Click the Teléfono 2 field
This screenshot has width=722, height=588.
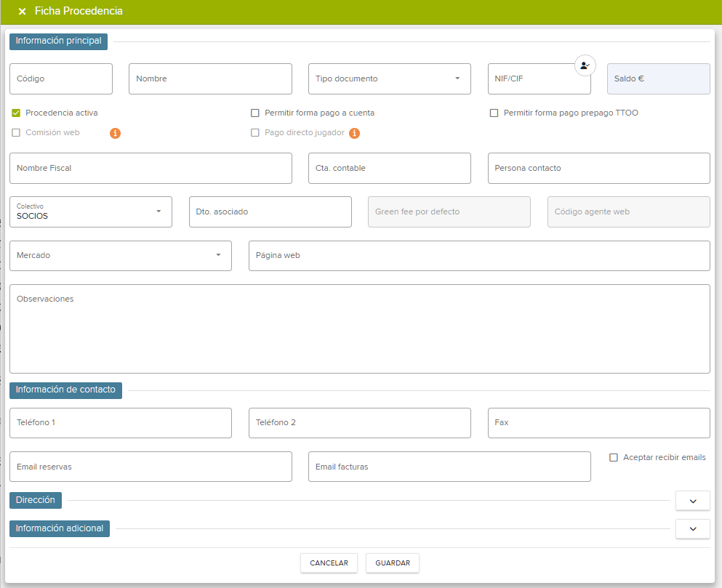pos(360,423)
